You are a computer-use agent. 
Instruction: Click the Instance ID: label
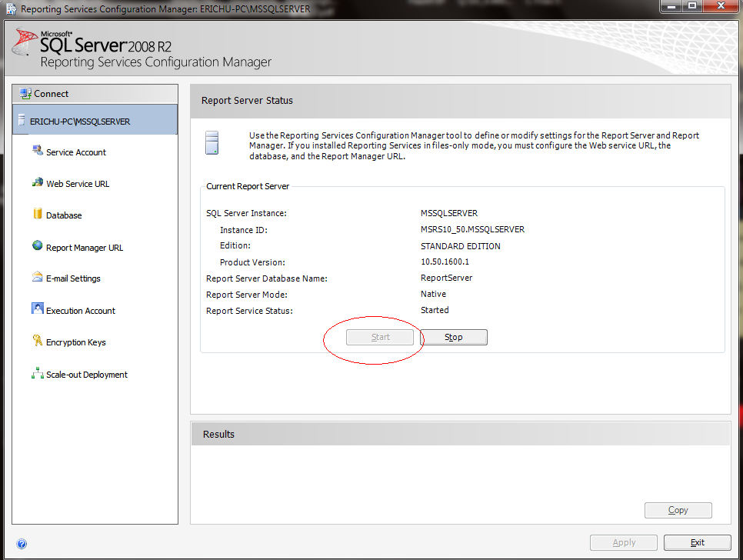[x=244, y=230]
